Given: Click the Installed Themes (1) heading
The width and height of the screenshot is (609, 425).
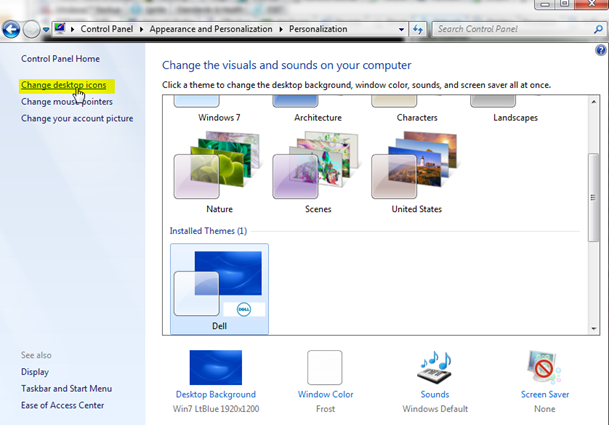Looking at the screenshot, I should 208,231.
